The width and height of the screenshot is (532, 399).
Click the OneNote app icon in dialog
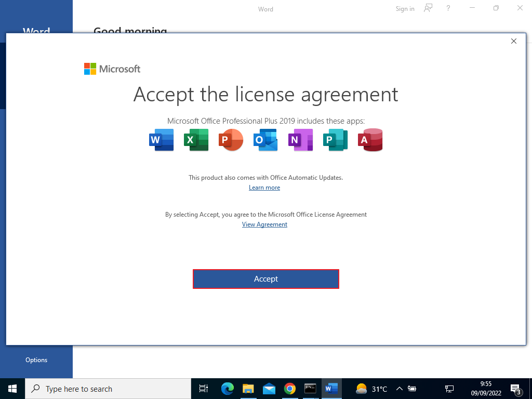tap(301, 140)
